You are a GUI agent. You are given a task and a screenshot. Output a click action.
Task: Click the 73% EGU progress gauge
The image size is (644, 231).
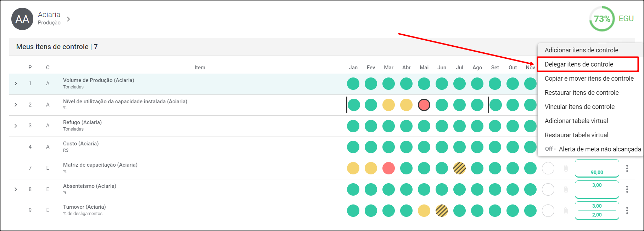602,19
